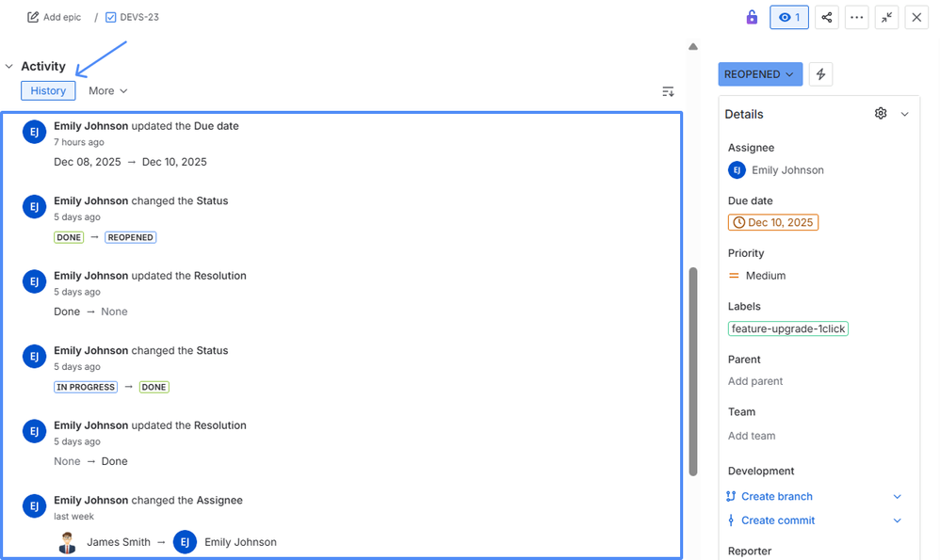The height and width of the screenshot is (560, 940).
Task: Click Add parent under Parent
Action: [x=757, y=381]
